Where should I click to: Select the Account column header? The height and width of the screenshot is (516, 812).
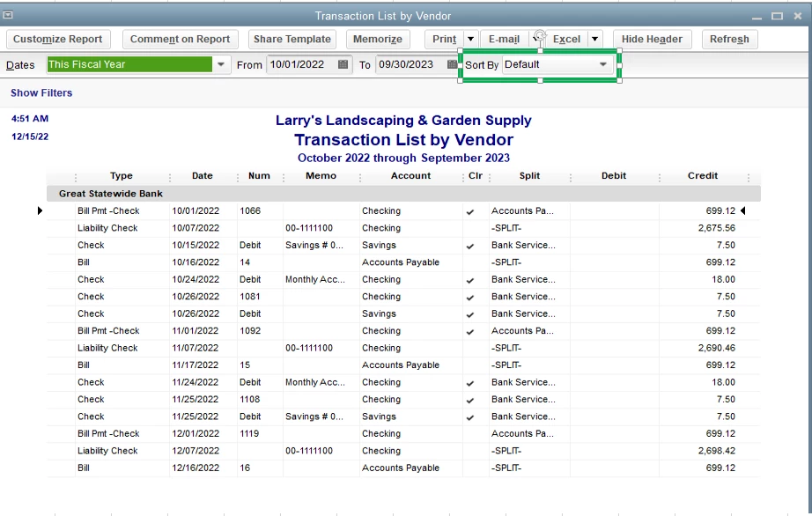[x=410, y=175]
